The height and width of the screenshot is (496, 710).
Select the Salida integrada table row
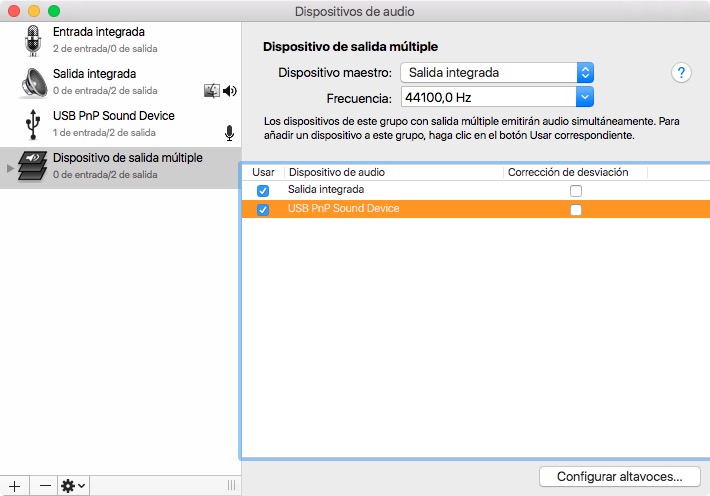(475, 190)
